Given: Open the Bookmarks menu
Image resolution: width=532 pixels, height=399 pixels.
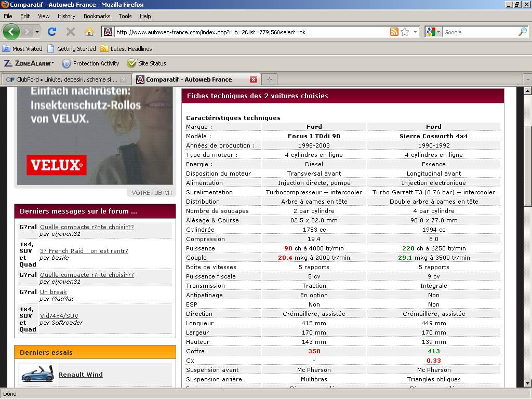Looking at the screenshot, I should 97,16.
